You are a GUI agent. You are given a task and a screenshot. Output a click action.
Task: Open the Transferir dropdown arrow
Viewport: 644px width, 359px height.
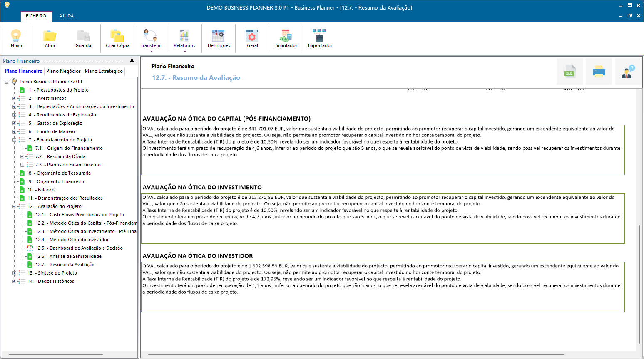tap(151, 52)
